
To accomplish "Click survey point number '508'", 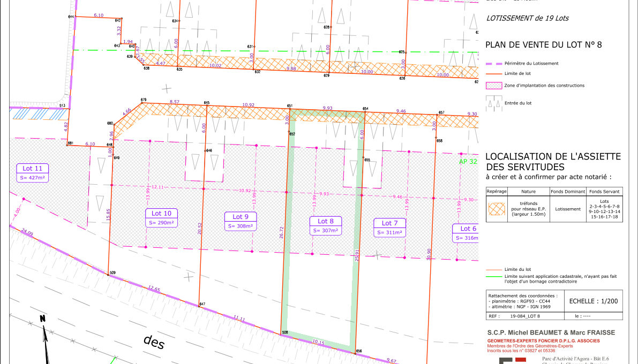I will click(285, 332).
